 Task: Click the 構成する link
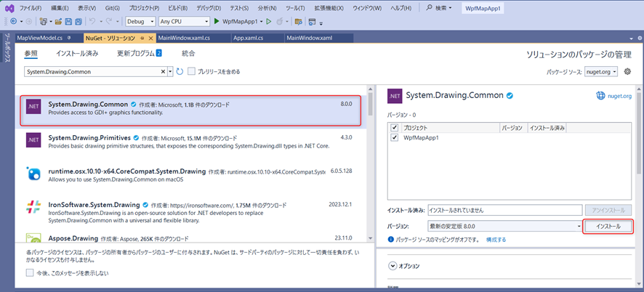496,240
